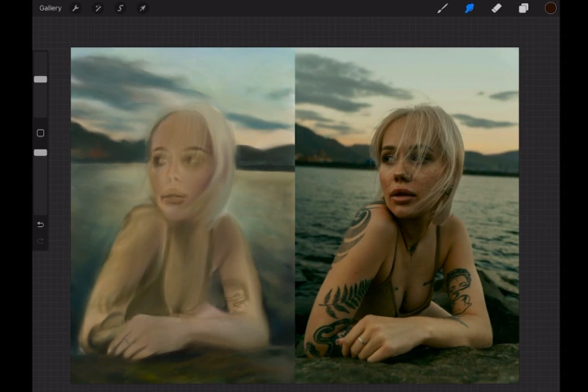Open the Layers panel
This screenshot has width=588, height=392.
(x=523, y=8)
